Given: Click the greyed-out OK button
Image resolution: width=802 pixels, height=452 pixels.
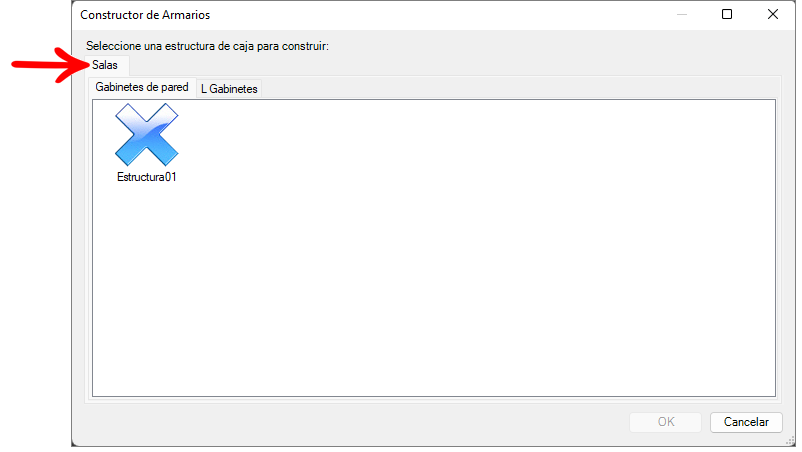Looking at the screenshot, I should click(x=665, y=422).
